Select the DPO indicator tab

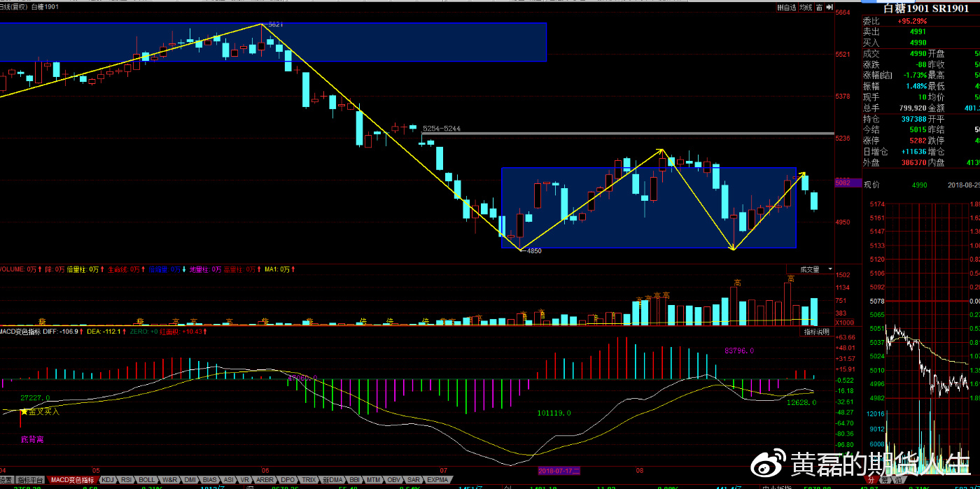(288, 480)
